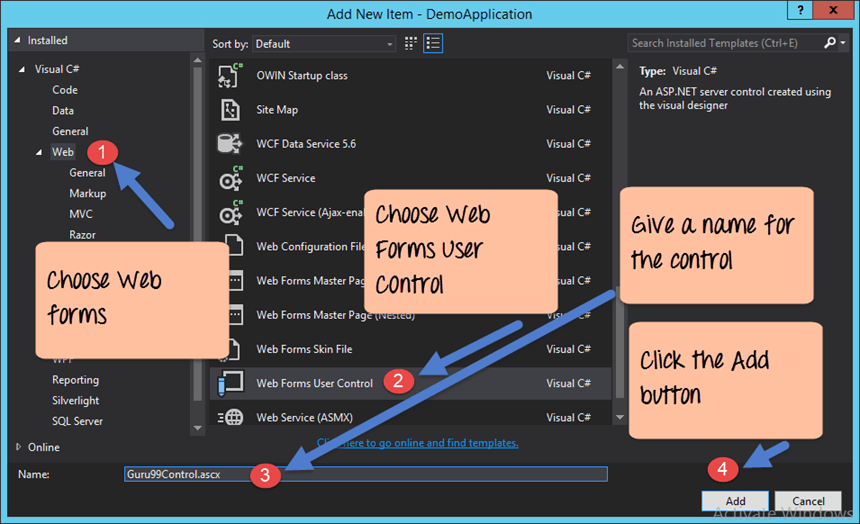Select the Web Service (ASMX) globe icon
Viewport: 860px width, 524px height.
coord(230,417)
